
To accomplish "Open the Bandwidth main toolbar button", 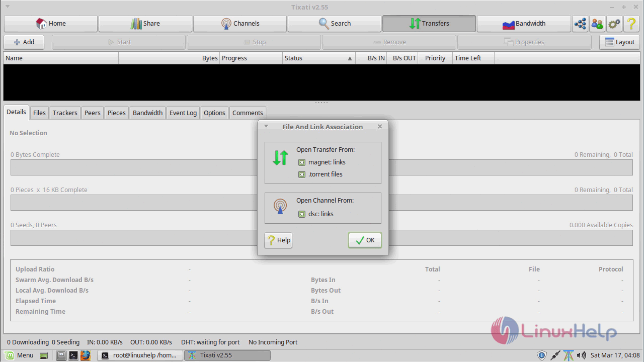I will (524, 24).
